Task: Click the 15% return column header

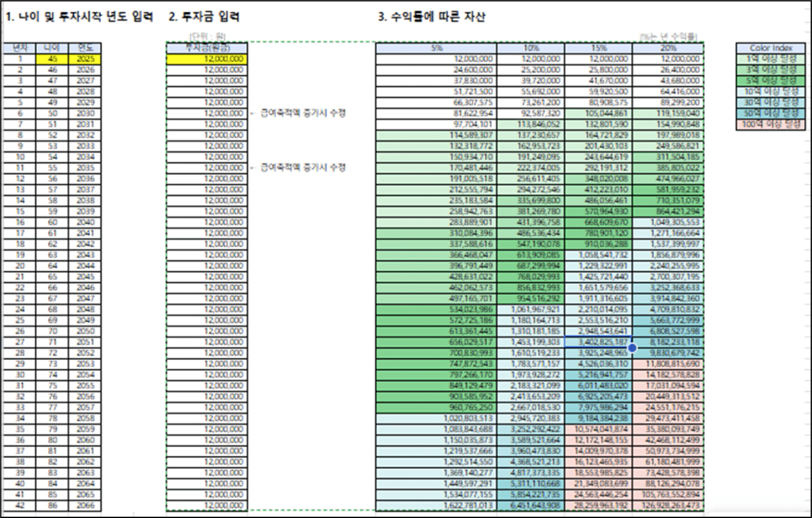Action: click(598, 48)
